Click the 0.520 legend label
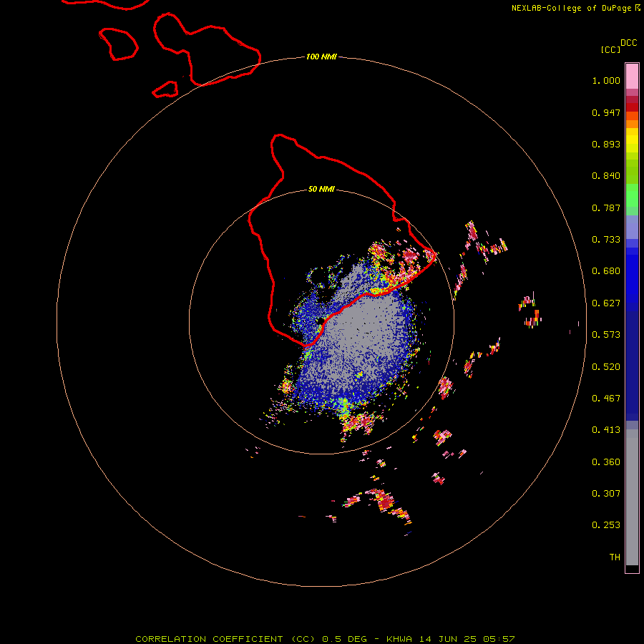Image resolution: width=644 pixels, height=644 pixels. [x=606, y=367]
